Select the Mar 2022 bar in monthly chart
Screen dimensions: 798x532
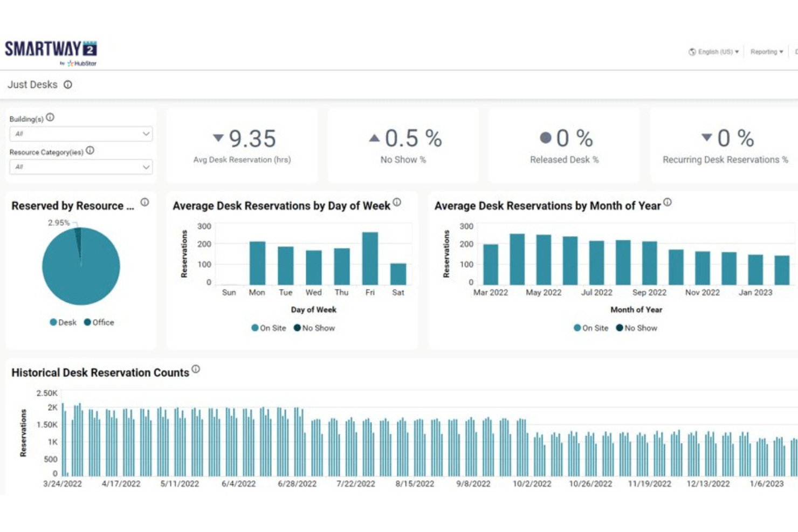pyautogui.click(x=491, y=265)
